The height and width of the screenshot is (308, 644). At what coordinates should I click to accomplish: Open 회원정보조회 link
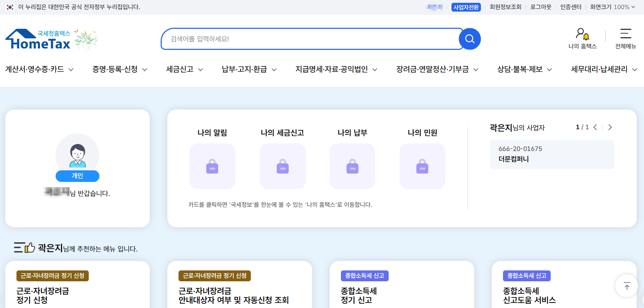[x=505, y=7]
